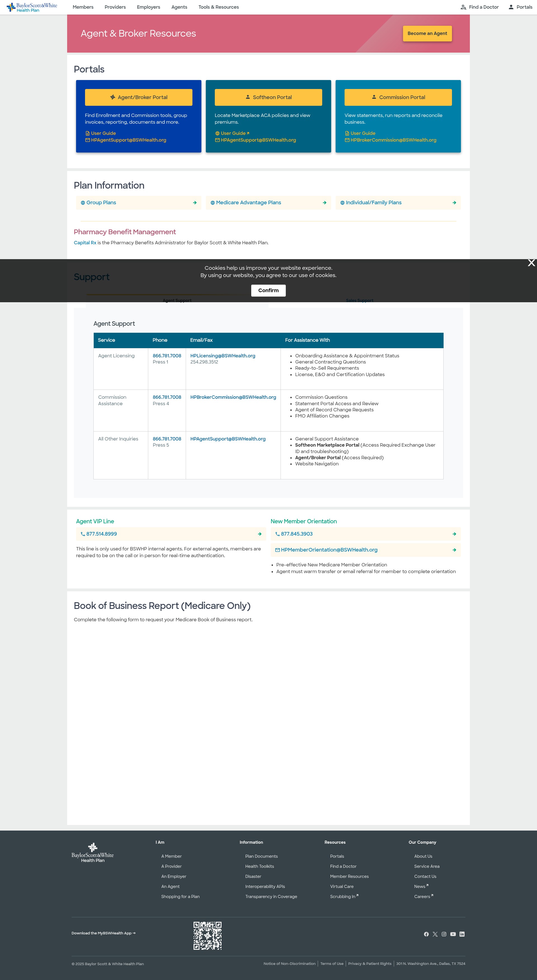Call the All Other Inquiries phone number
This screenshot has width=537, height=980.
(x=167, y=439)
